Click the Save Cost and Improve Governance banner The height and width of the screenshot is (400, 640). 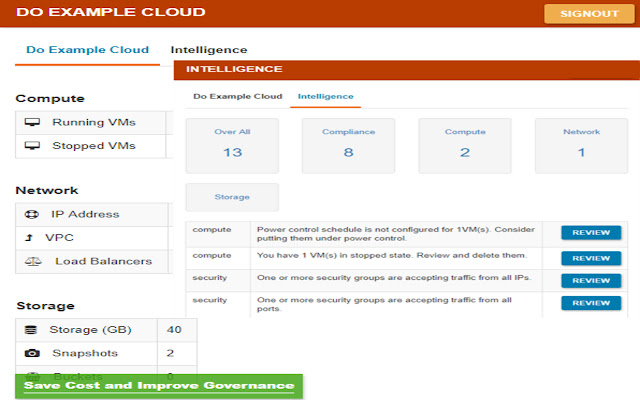coord(160,386)
